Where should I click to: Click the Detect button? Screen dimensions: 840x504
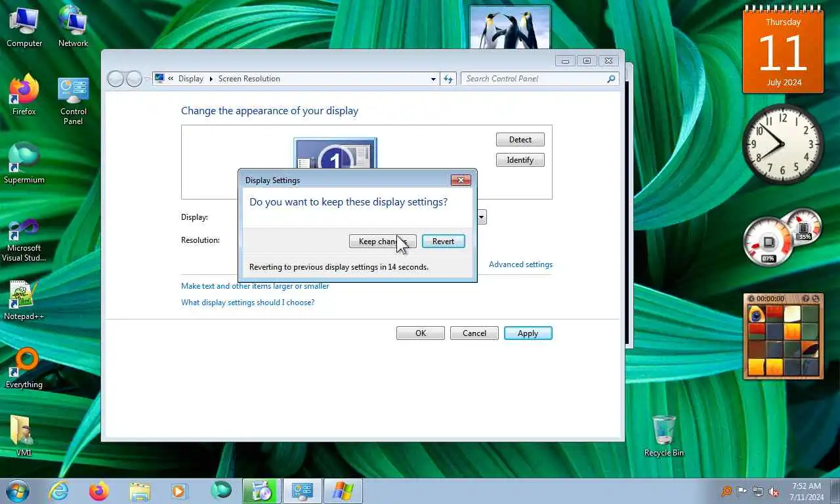520,140
